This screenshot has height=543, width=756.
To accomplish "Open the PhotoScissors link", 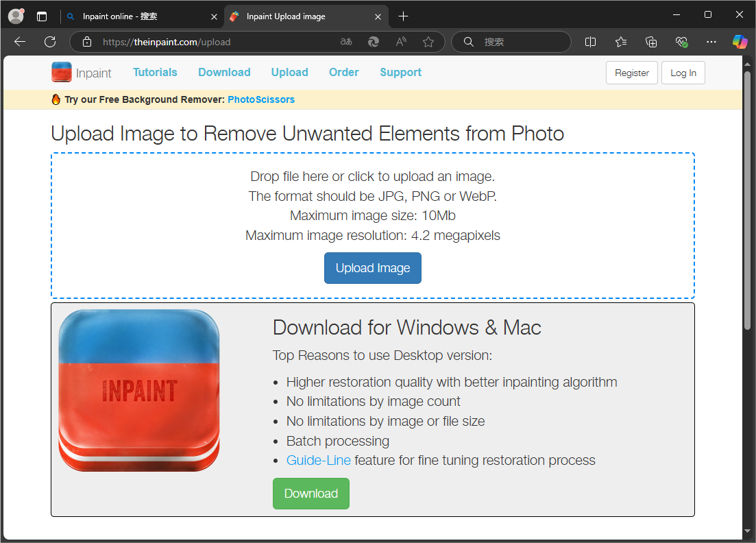I will [x=261, y=99].
